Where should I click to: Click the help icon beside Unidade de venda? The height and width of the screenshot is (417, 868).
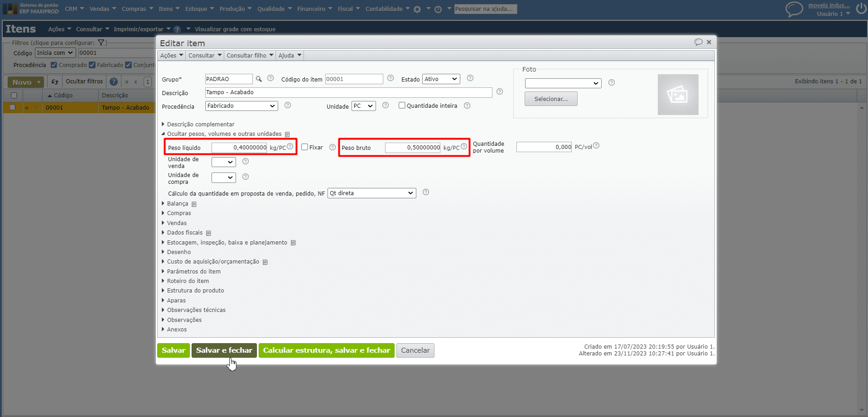246,161
